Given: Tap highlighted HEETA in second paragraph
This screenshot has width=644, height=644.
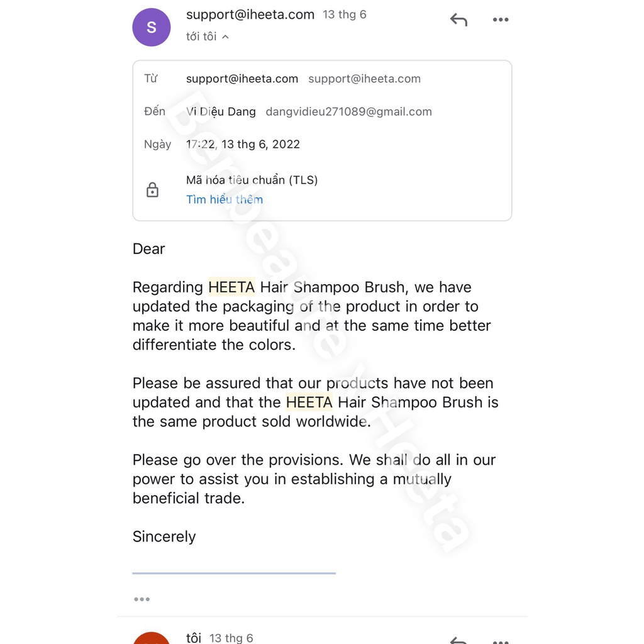Looking at the screenshot, I should [x=309, y=402].
